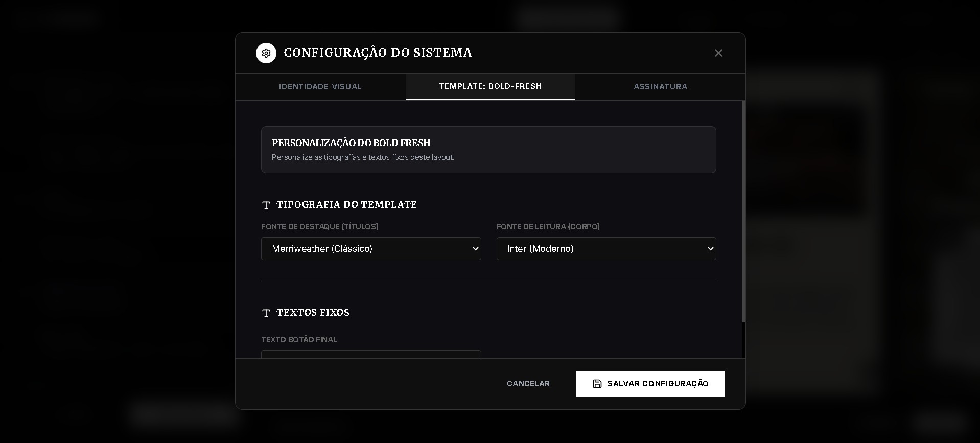Select the Template: Bold-Fresh tab
This screenshot has width=980, height=443.
491,86
